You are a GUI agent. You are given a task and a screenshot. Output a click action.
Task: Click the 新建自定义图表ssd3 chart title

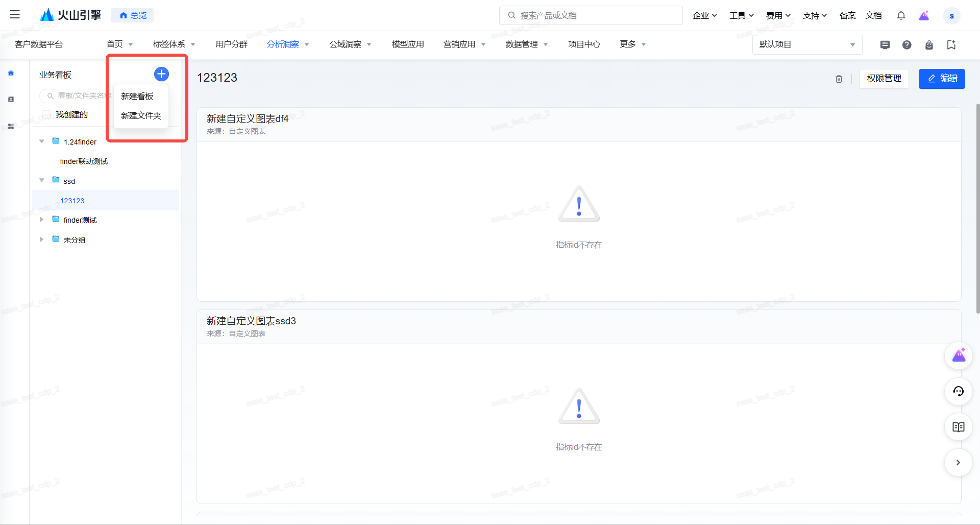[x=251, y=321]
